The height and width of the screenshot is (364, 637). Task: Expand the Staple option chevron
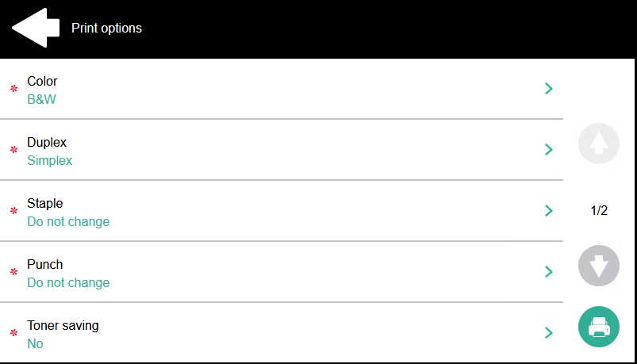point(548,211)
